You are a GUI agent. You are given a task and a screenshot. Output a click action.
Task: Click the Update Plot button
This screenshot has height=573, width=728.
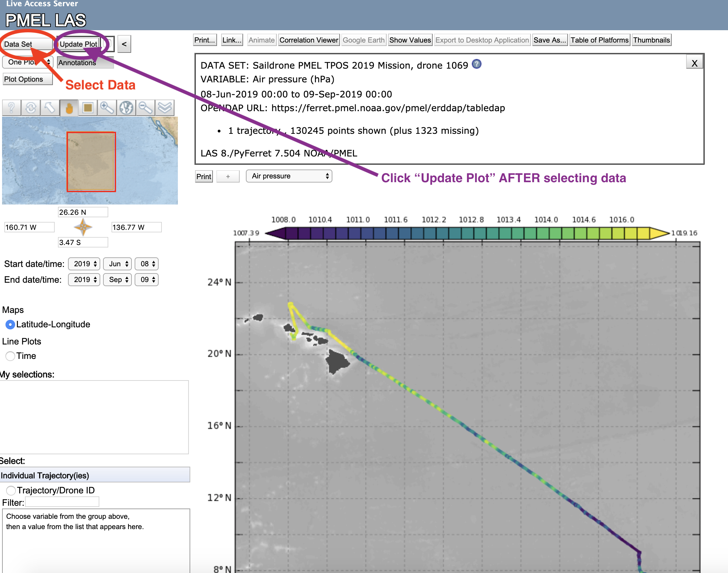(x=78, y=44)
